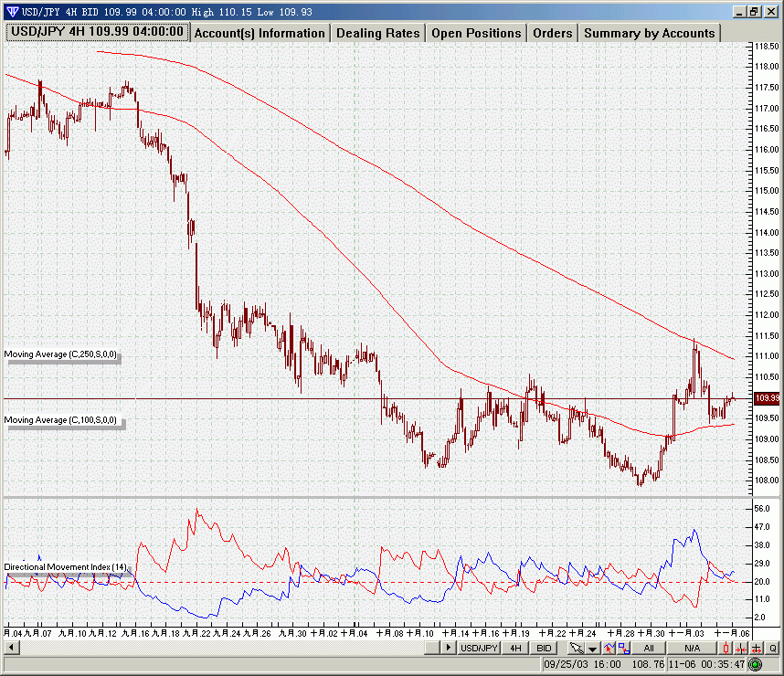Click the 09/25/03 16:00 status bar field

tap(582, 664)
